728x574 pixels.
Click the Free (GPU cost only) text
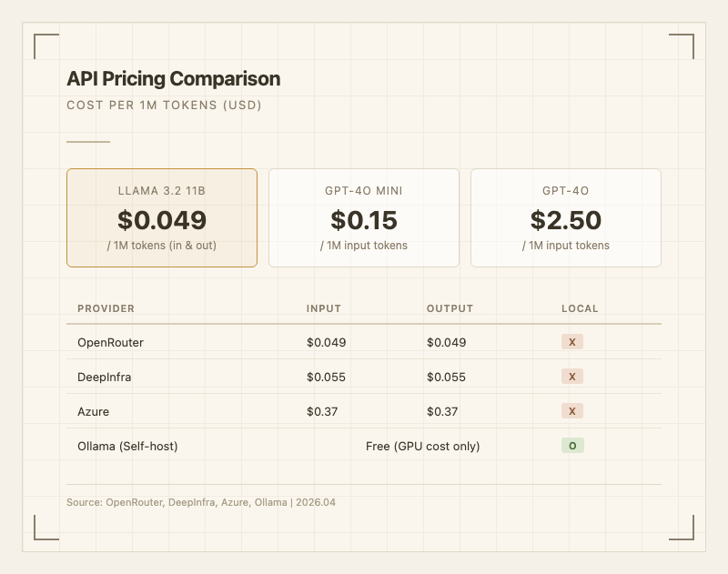click(x=422, y=446)
